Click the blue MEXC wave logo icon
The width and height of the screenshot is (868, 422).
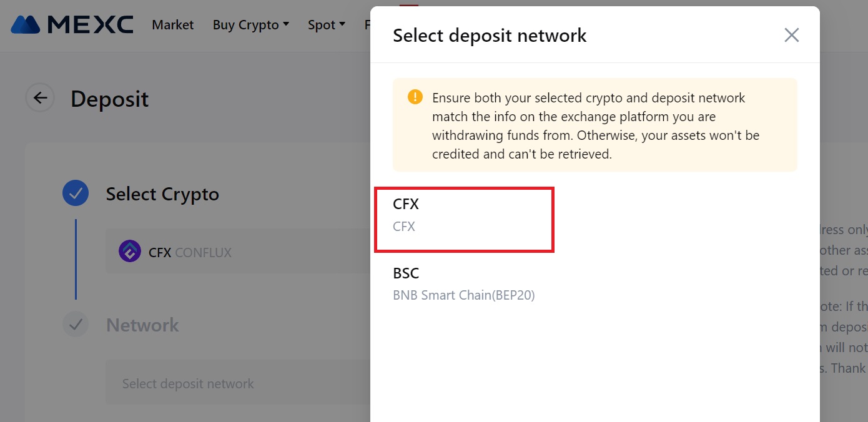tap(25, 24)
